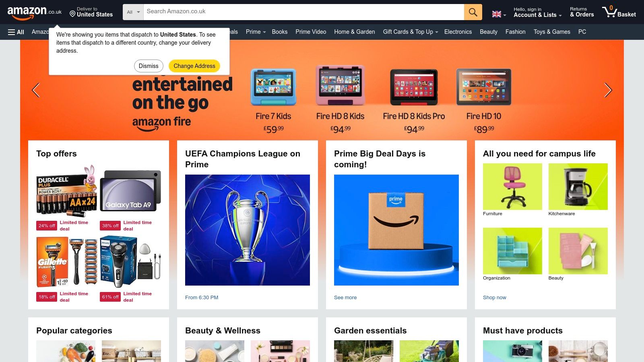Click the Amazon.co.uk logo
This screenshot has height=362, width=644.
click(x=34, y=13)
